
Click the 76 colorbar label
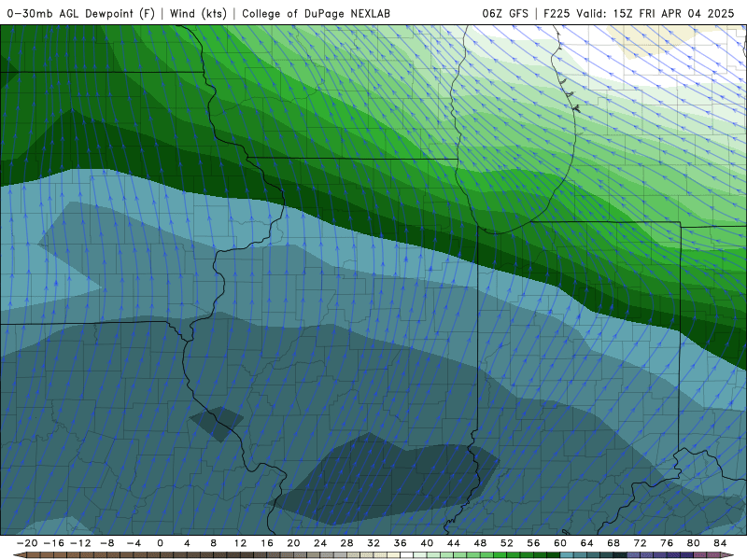667,543
